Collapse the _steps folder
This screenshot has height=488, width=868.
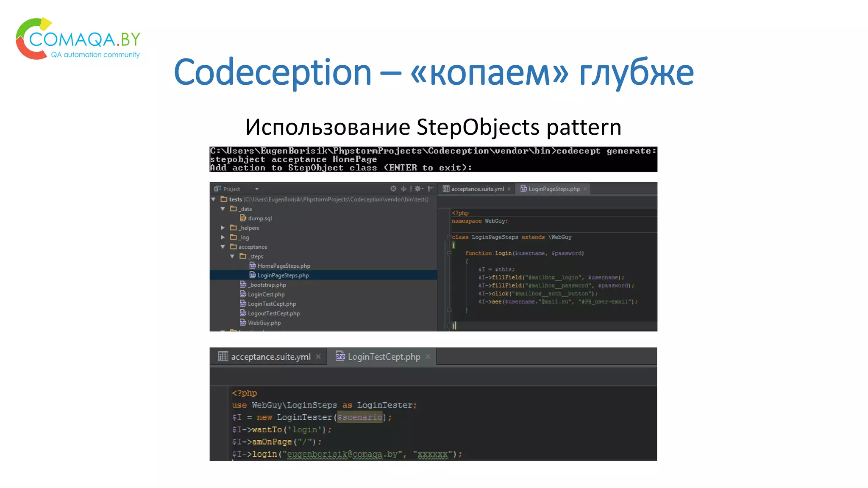click(232, 256)
